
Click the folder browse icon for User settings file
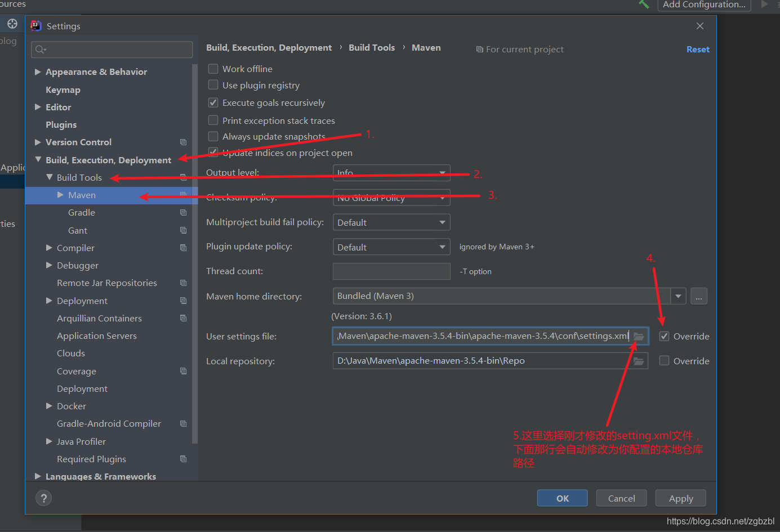click(639, 336)
